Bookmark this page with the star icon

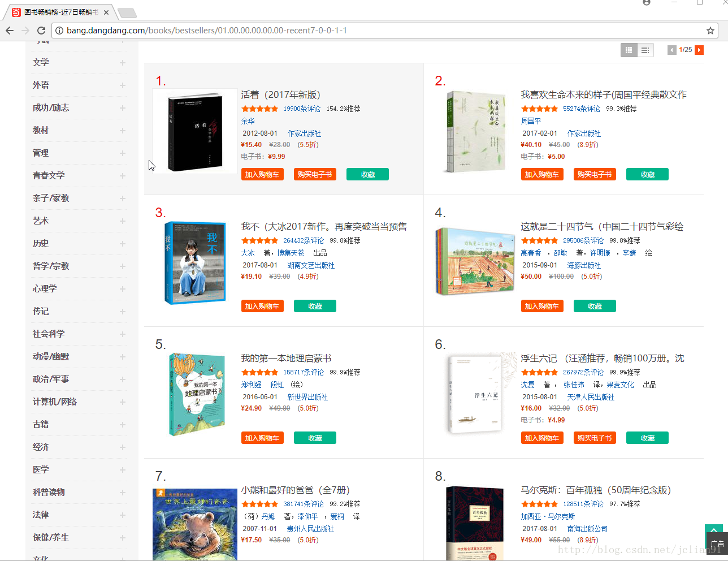710,31
